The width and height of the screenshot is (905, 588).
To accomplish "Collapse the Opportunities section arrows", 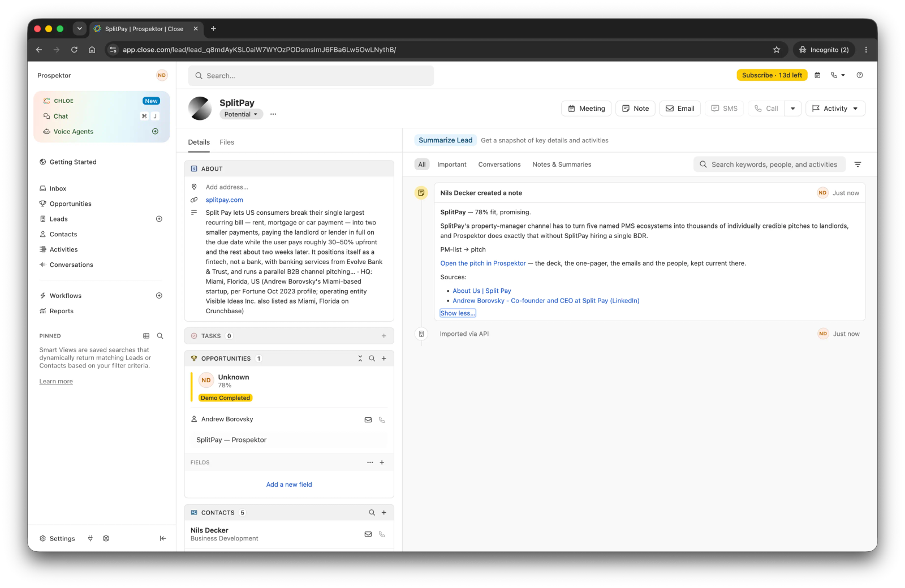I will click(360, 358).
